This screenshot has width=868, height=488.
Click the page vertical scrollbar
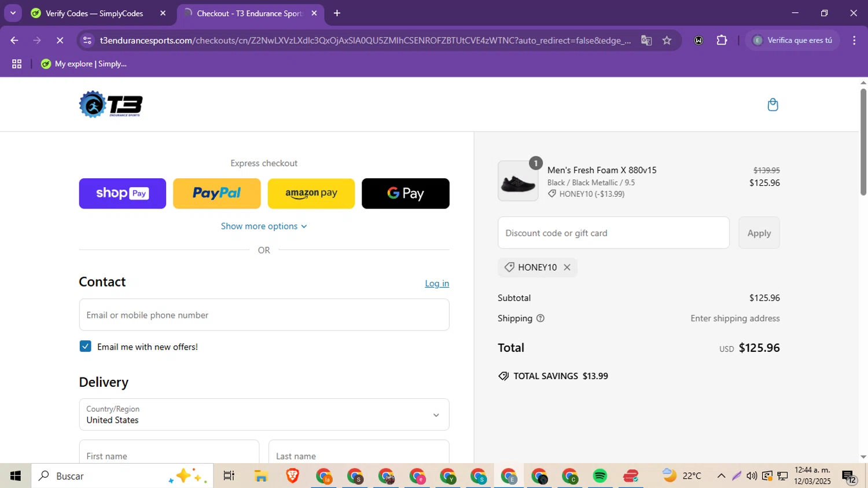(863, 142)
